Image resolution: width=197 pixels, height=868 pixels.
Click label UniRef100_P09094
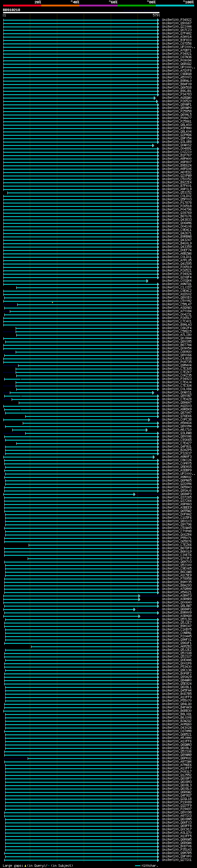point(176,61)
